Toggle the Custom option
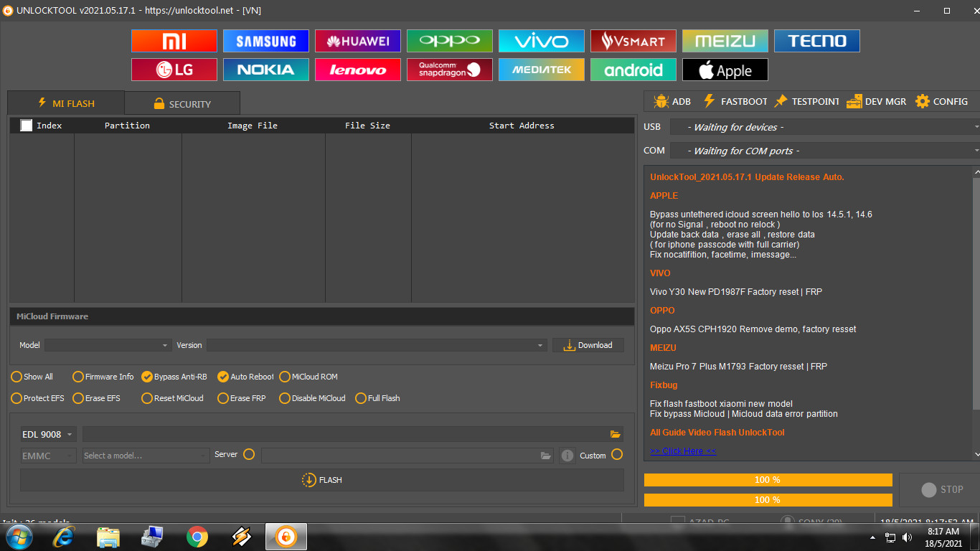The width and height of the screenshot is (980, 551). 617,454
